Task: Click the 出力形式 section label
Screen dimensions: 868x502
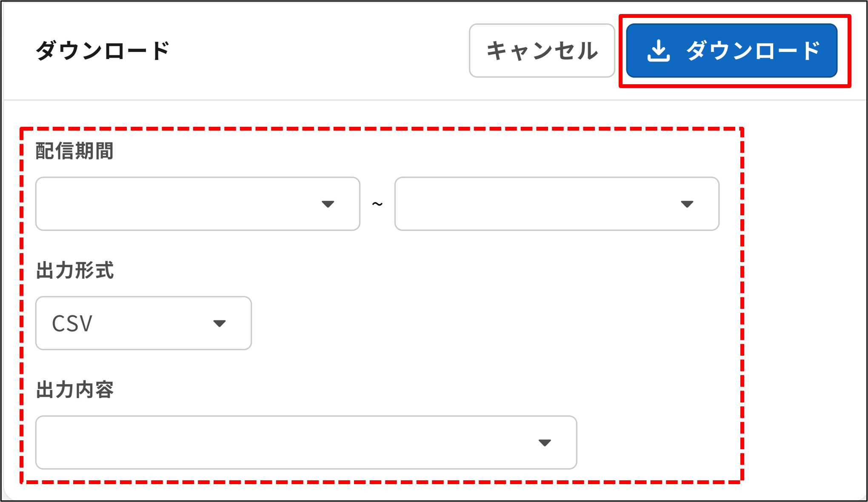Action: coord(75,269)
